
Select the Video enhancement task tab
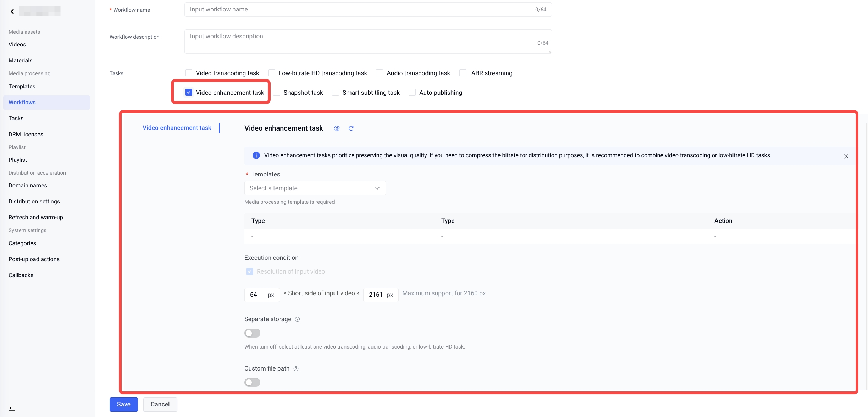177,128
